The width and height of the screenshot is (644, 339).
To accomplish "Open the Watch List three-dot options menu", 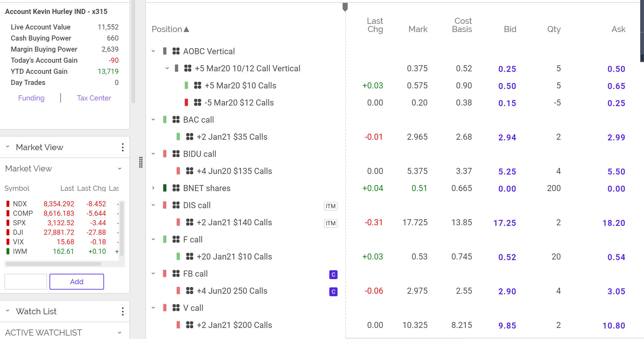I will click(x=123, y=311).
